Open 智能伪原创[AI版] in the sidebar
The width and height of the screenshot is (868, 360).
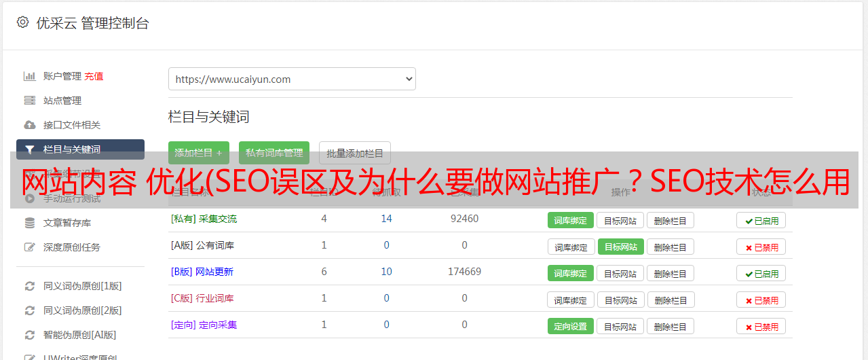tap(80, 335)
